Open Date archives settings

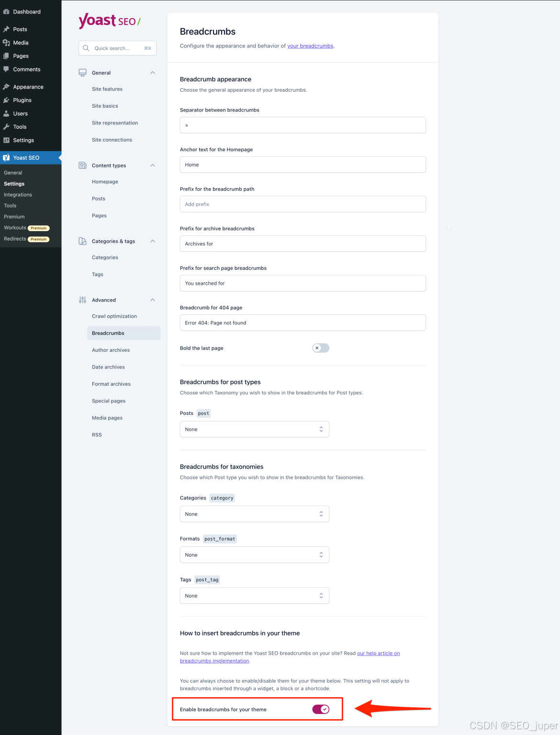click(x=108, y=367)
